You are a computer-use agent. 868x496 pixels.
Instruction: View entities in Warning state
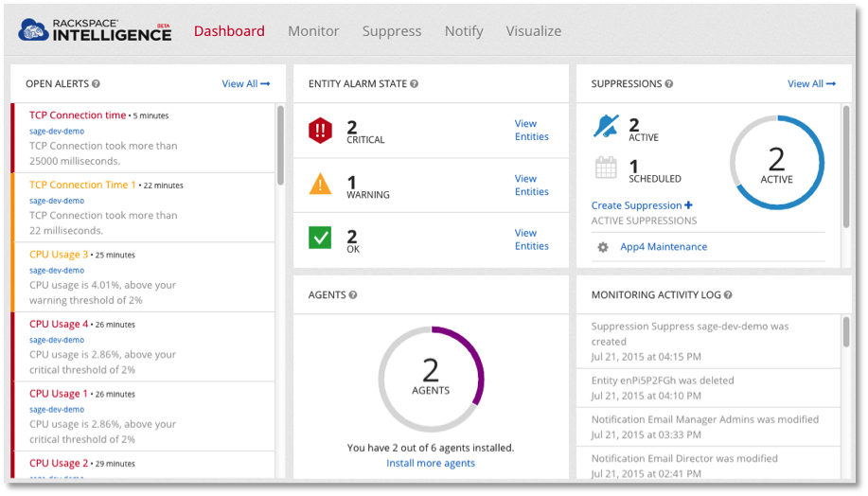point(531,185)
